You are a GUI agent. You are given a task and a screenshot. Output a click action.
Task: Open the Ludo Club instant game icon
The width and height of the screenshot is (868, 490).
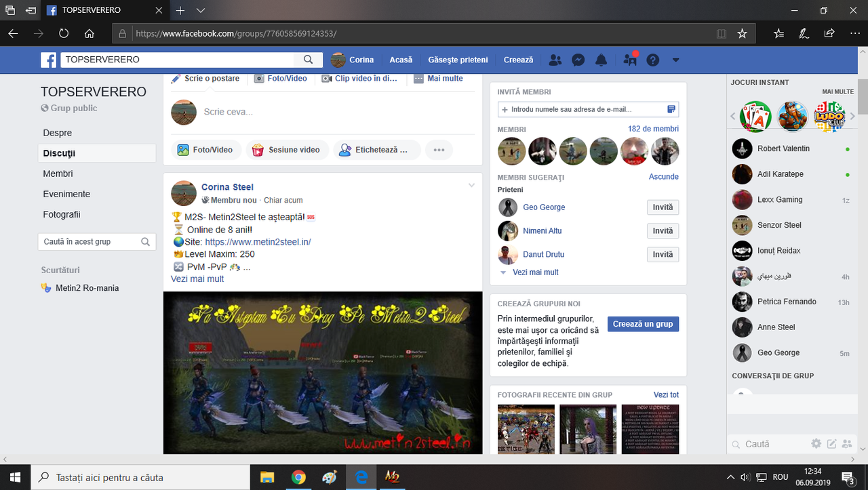point(830,117)
